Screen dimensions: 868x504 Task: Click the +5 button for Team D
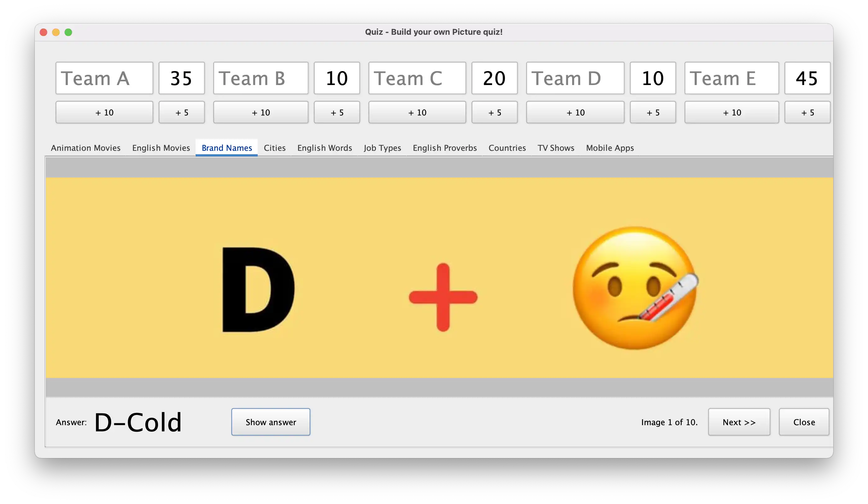653,112
